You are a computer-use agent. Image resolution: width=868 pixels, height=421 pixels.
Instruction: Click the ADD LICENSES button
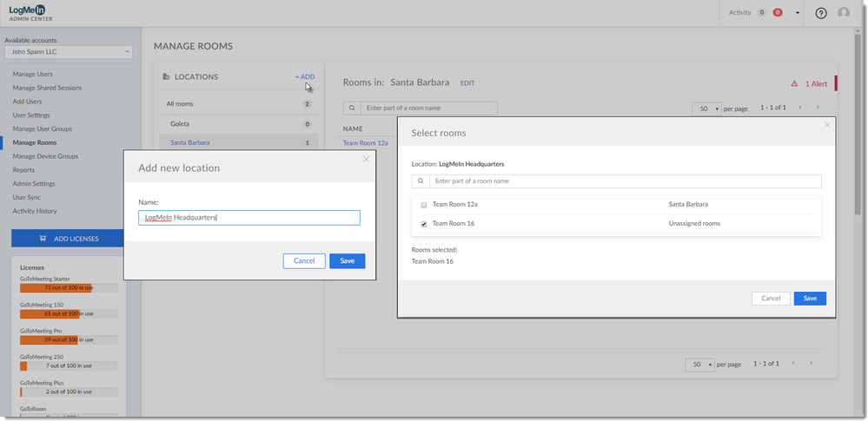click(x=69, y=239)
